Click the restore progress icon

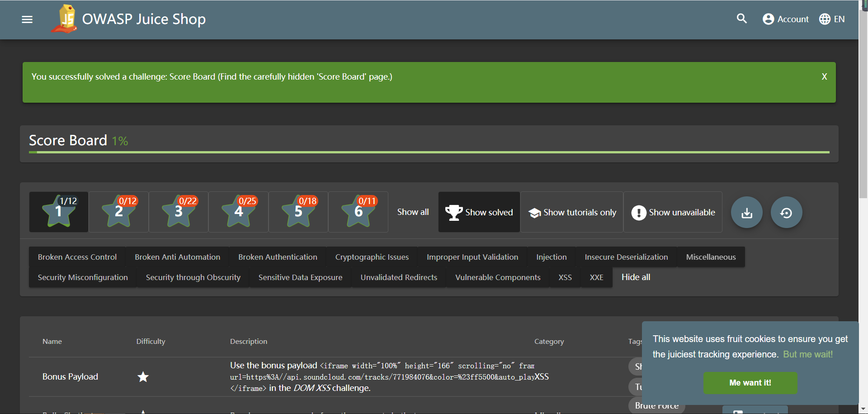[786, 212]
